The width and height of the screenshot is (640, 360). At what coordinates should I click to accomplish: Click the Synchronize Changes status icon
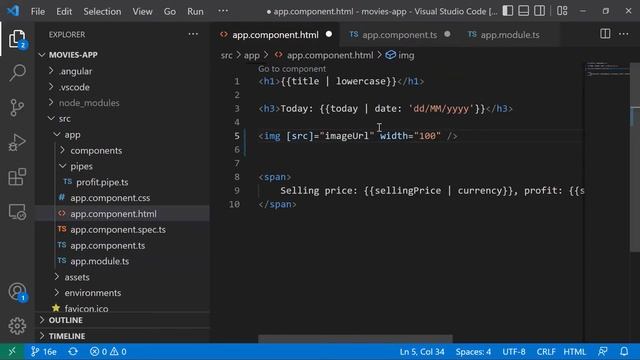73,351
